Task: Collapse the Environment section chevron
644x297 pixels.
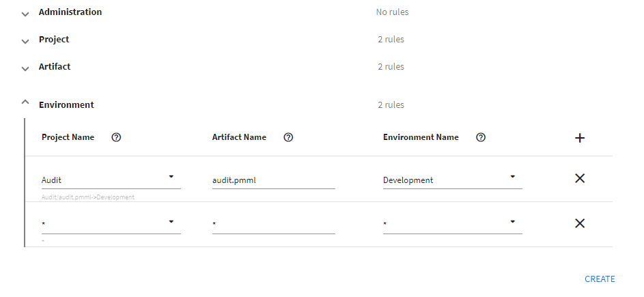Action: [25, 103]
